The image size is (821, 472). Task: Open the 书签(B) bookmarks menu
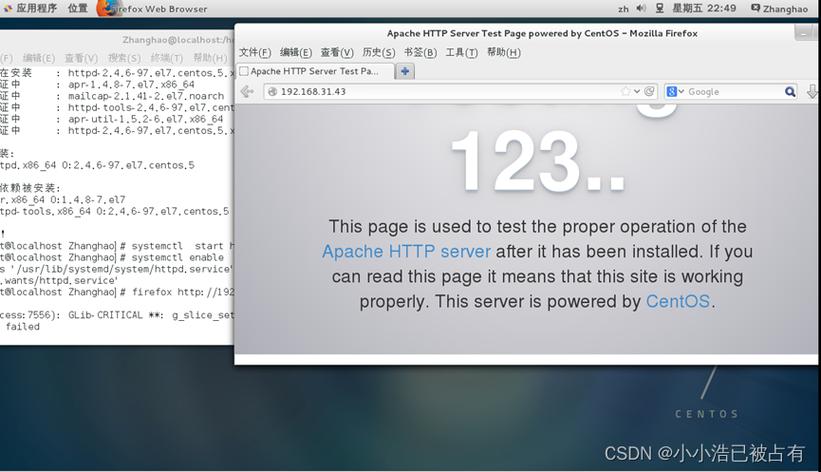click(x=419, y=52)
